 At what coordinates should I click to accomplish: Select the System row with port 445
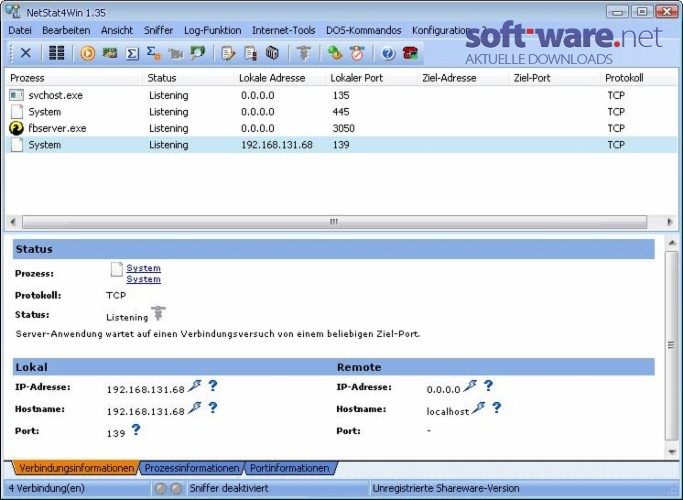point(342,112)
